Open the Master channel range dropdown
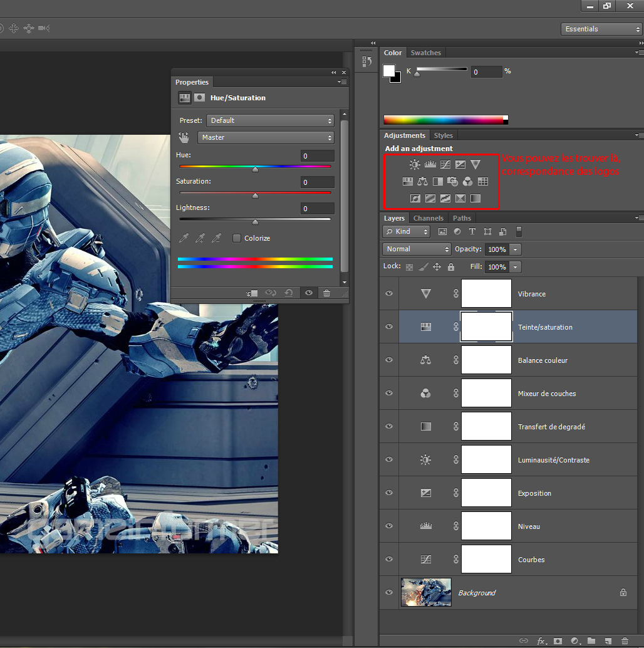644x648 pixels. tap(266, 137)
